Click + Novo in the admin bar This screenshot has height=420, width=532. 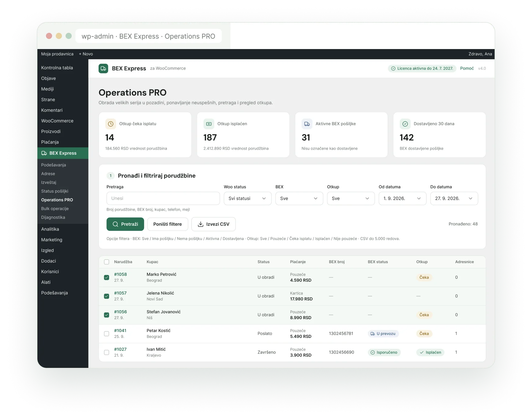click(x=86, y=54)
